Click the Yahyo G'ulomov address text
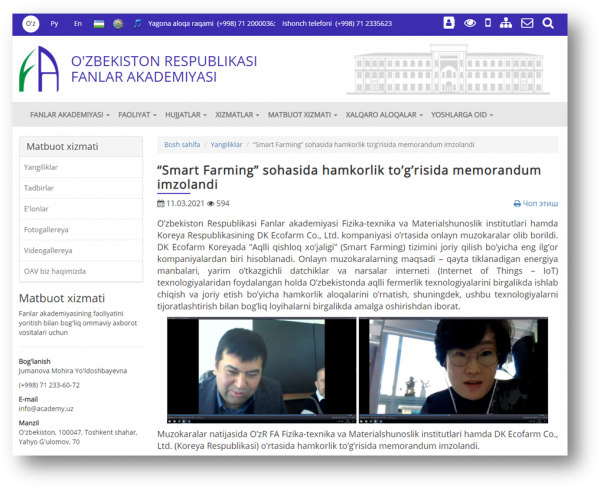Viewport: 600px width, 488px height. [49, 442]
